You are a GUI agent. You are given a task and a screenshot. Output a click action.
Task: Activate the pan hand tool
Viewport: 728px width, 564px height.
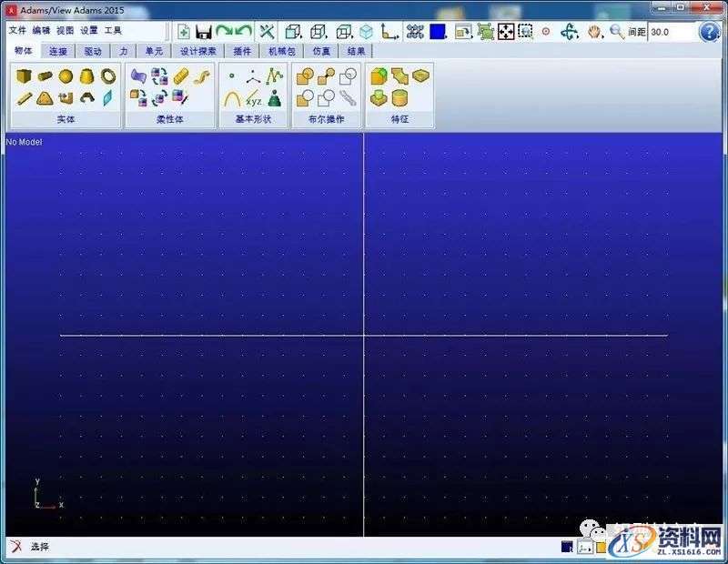594,31
